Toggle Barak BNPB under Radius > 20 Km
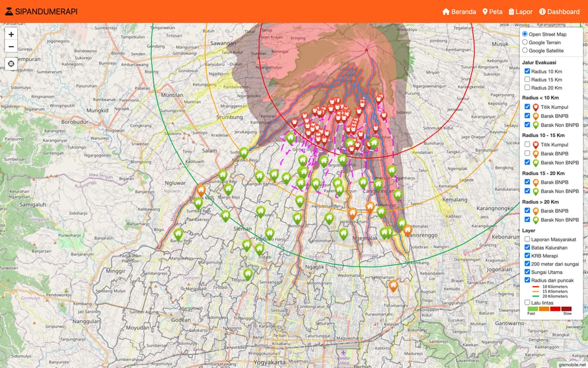This screenshot has width=588, height=368. pyautogui.click(x=527, y=210)
